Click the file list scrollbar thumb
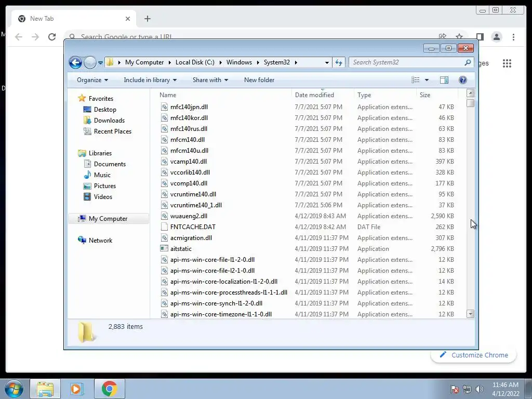532x399 pixels. point(470,103)
